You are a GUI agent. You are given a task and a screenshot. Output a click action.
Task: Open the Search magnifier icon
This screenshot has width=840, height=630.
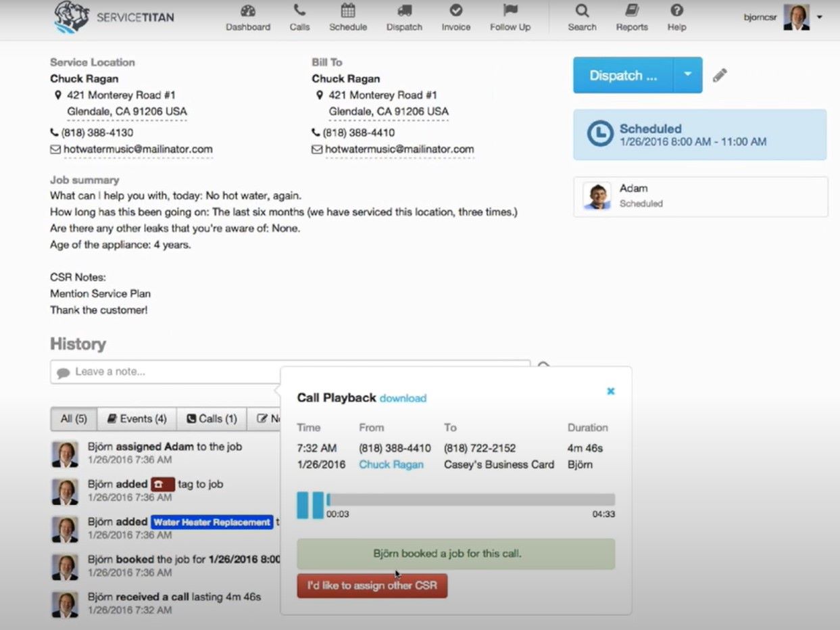coord(582,11)
